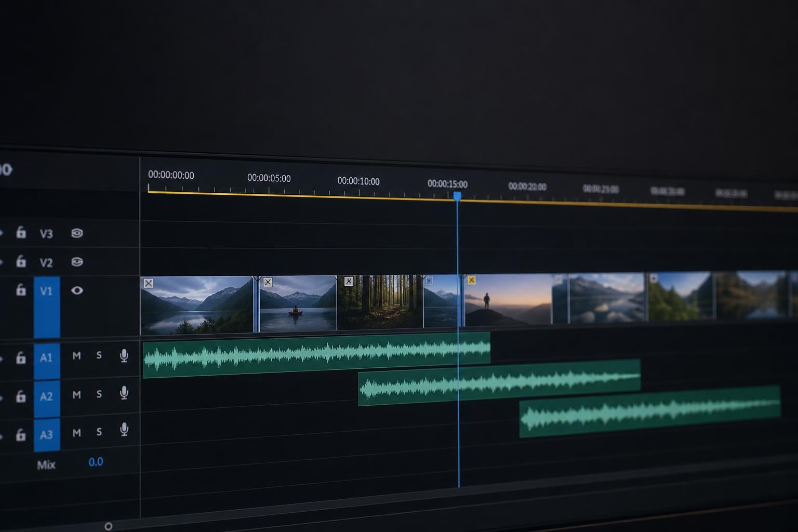The image size is (798, 532).
Task: Click the fx badge on the first lake clip
Action: 149,283
